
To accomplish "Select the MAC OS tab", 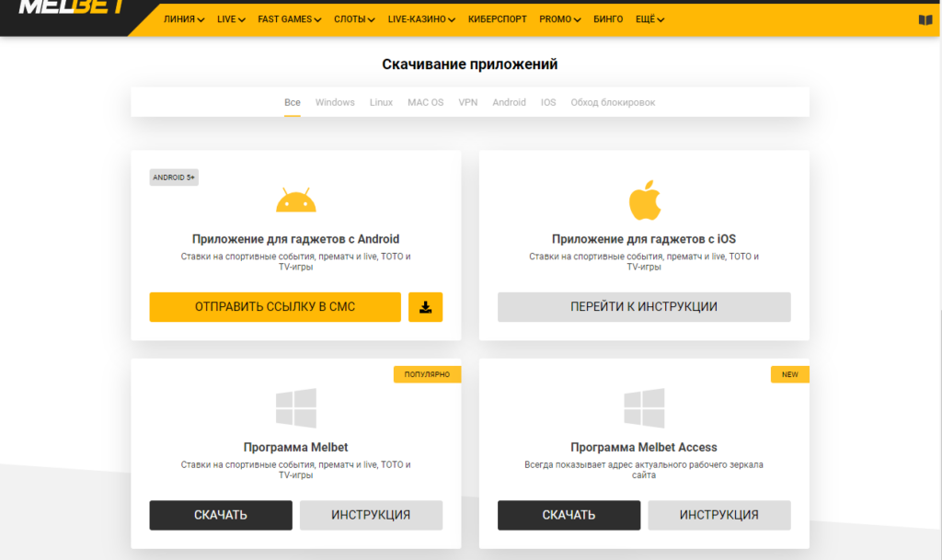I will coord(425,103).
